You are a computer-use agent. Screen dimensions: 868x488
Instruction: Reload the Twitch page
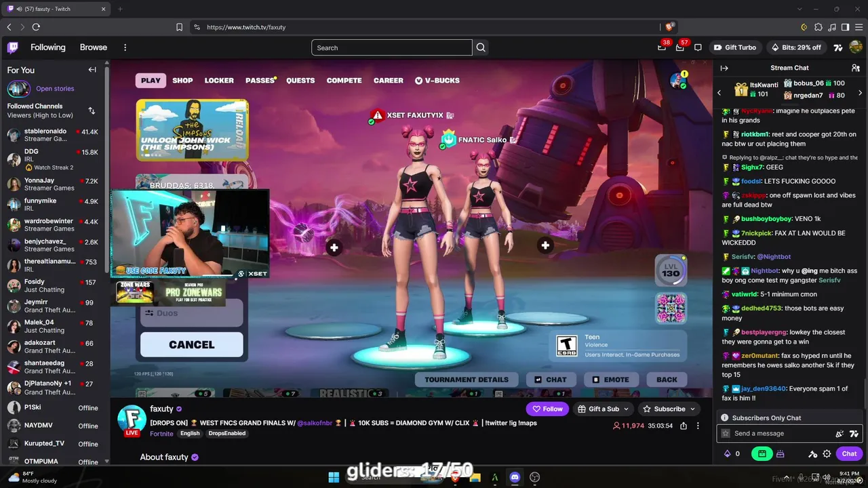pos(36,27)
